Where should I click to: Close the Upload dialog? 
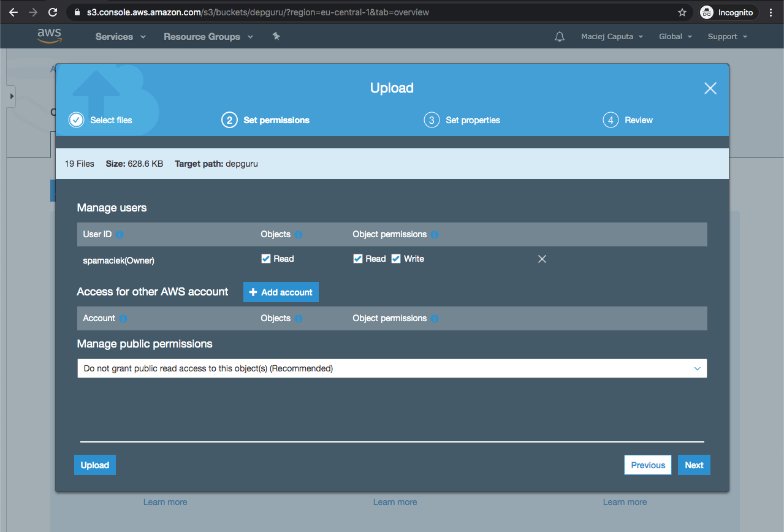[x=710, y=88]
